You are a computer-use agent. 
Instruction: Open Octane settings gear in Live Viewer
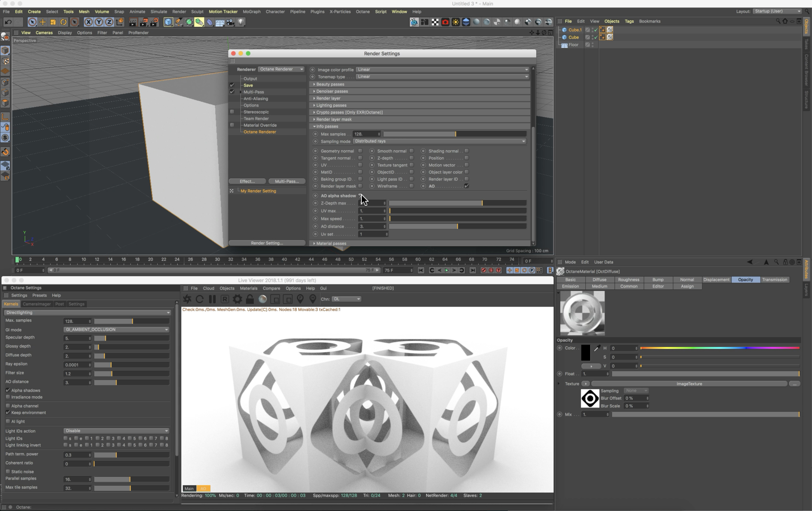tap(237, 299)
